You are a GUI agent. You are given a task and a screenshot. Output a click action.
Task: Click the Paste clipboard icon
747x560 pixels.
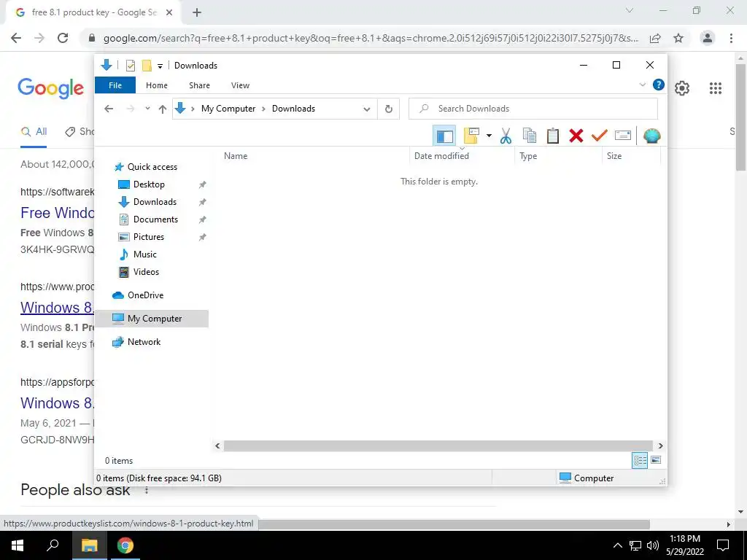tap(553, 136)
